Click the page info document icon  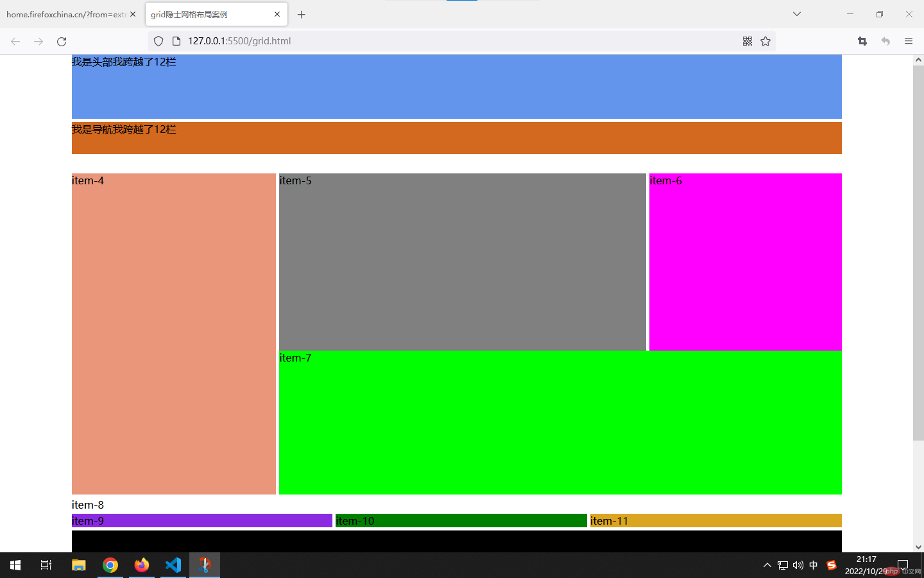(x=176, y=41)
